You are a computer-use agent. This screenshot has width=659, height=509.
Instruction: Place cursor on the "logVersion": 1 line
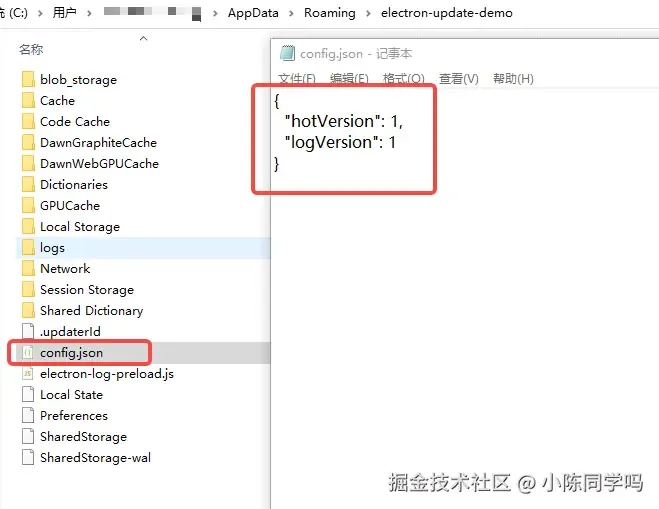click(x=340, y=142)
